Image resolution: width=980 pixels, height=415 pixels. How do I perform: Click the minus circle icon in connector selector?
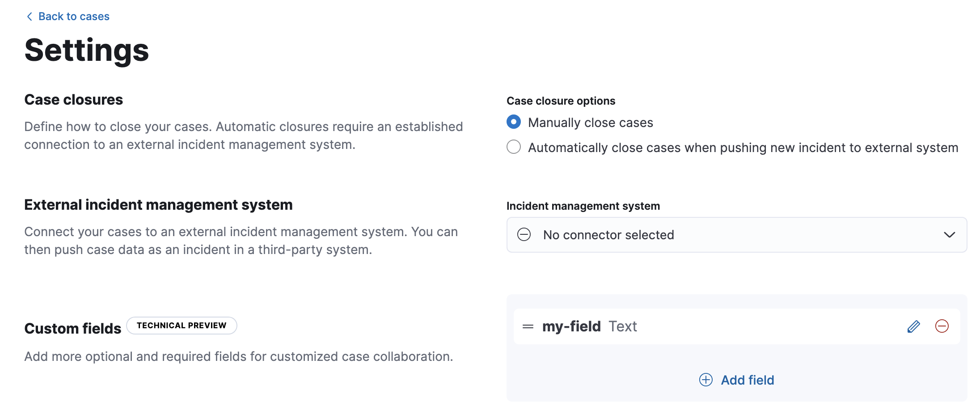coord(524,234)
